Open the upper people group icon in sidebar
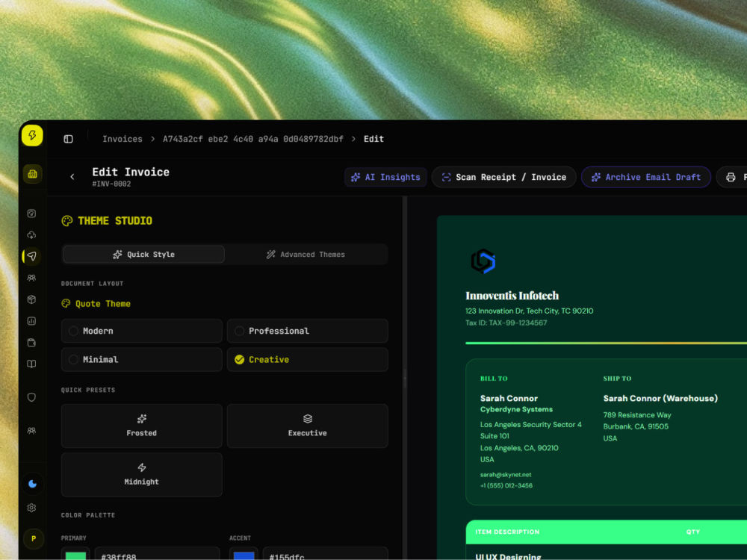Image resolution: width=747 pixels, height=560 pixels. coord(31,278)
